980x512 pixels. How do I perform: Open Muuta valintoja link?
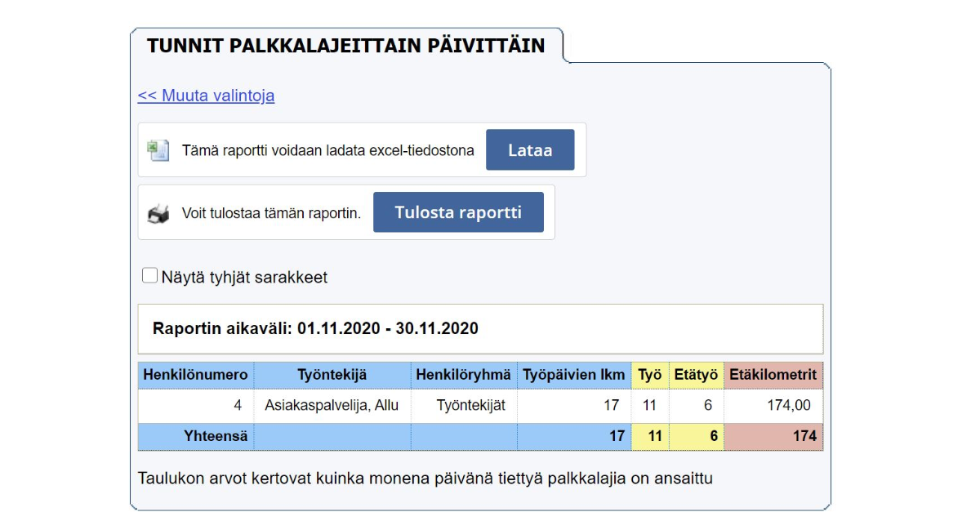point(207,96)
